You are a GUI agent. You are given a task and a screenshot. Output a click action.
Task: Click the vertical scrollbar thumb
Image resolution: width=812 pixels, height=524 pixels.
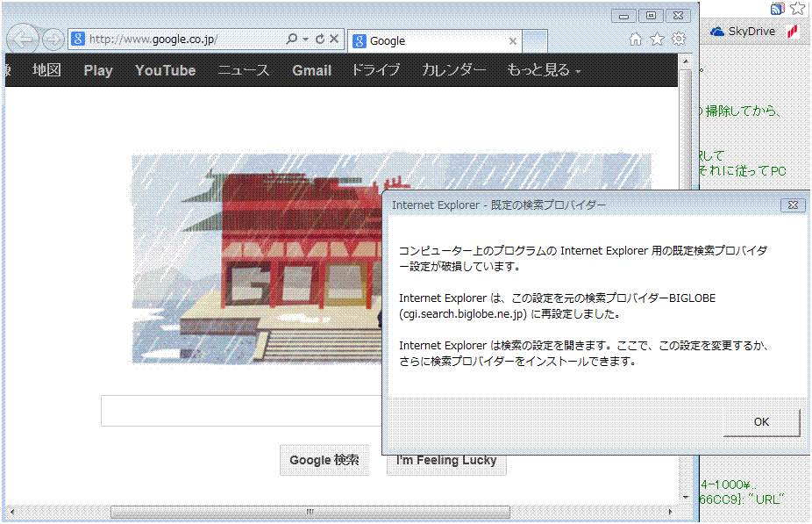(686, 130)
